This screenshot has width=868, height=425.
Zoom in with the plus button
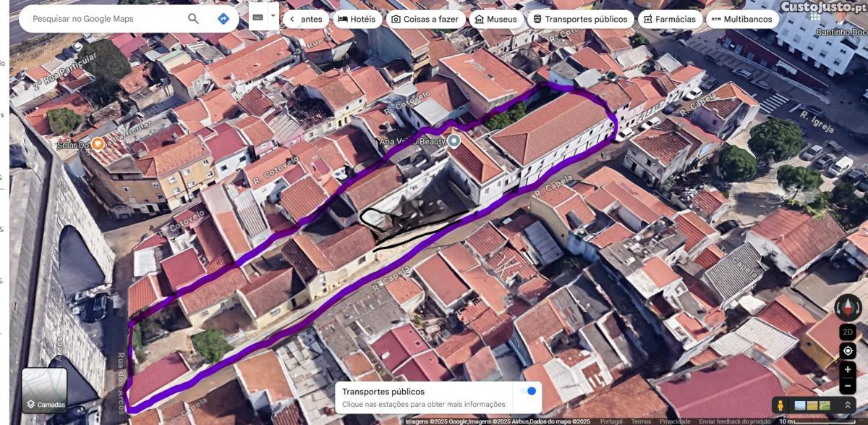coord(848,370)
